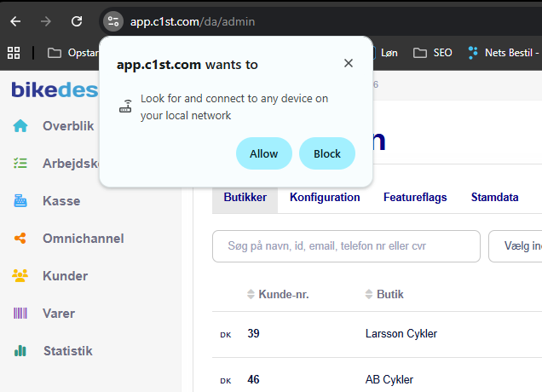Switch to the Konfiguration tab
This screenshot has height=392, width=542.
click(x=325, y=198)
